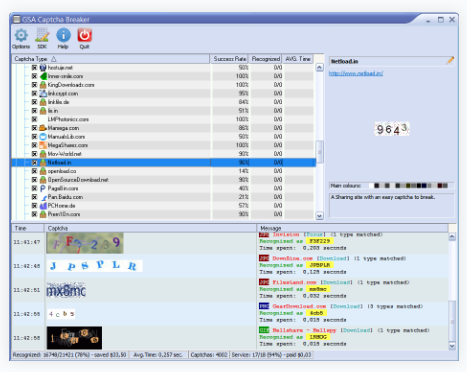The height and width of the screenshot is (372, 467).
Task: Click the pencil edit icon beside Netload.in
Action: 450,61
